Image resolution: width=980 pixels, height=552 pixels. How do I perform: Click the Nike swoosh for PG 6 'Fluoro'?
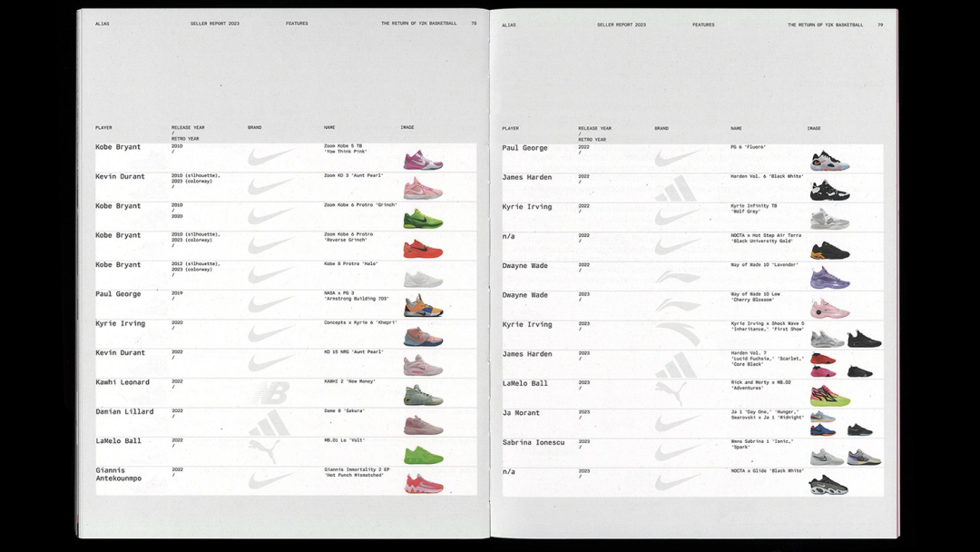(x=677, y=160)
